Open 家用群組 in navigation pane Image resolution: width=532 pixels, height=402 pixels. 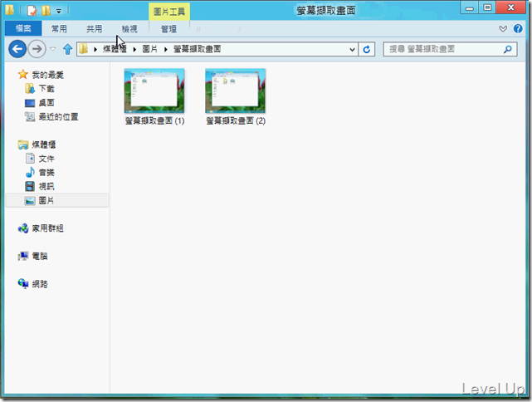tap(47, 228)
